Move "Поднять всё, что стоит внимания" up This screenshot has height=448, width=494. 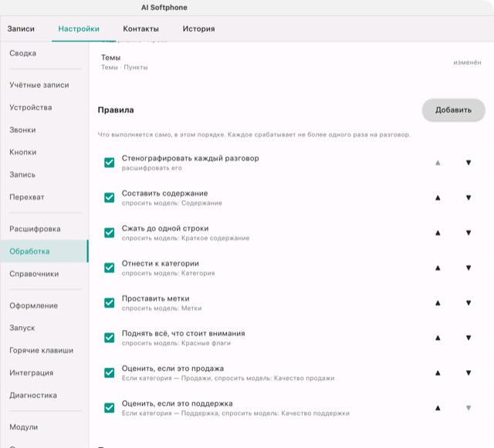pos(438,338)
